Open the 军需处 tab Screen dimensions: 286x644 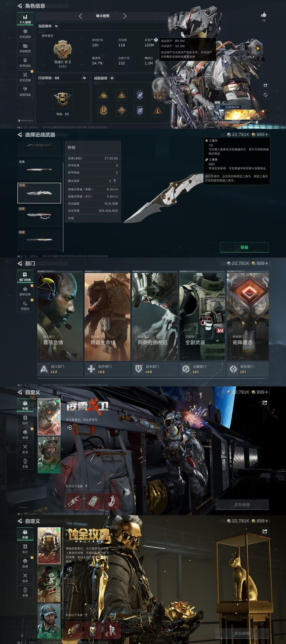[25, 306]
